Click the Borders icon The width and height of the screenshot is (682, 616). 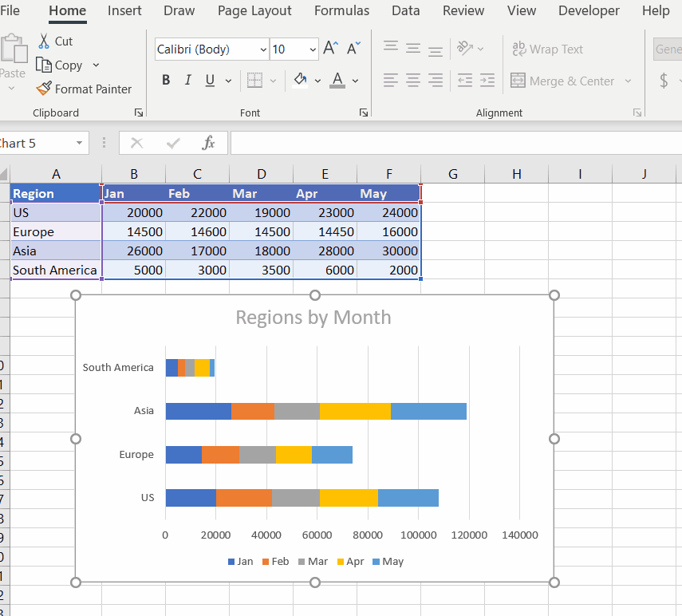tap(254, 80)
